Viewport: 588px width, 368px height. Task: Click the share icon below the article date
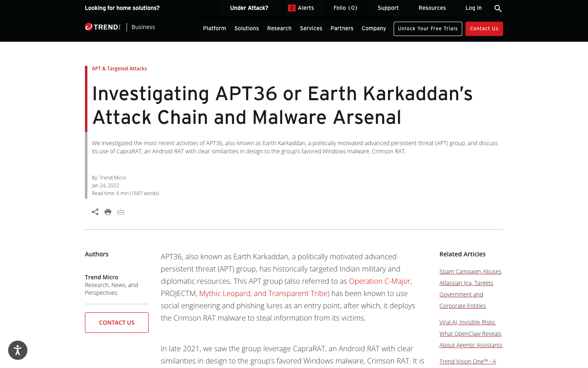(x=95, y=212)
